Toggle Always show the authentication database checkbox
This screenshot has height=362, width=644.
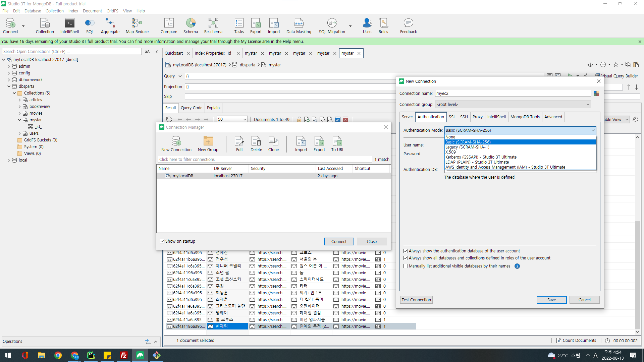click(x=406, y=251)
